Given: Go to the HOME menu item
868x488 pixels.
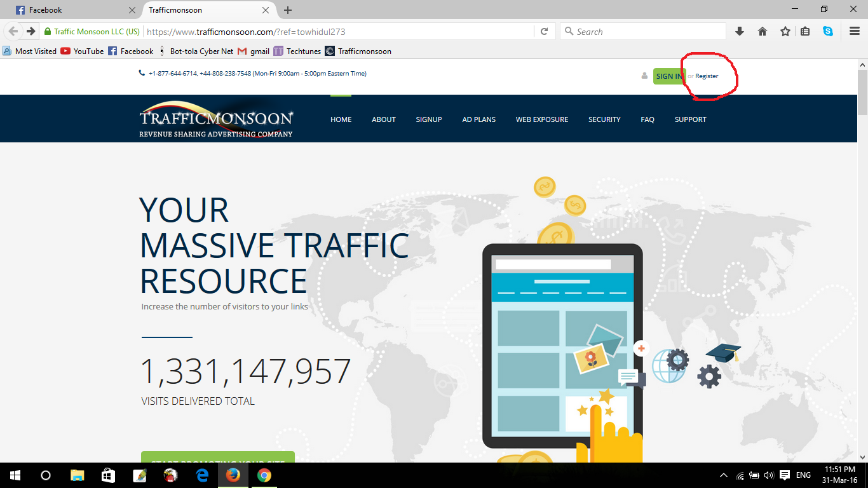Looking at the screenshot, I should pyautogui.click(x=341, y=119).
